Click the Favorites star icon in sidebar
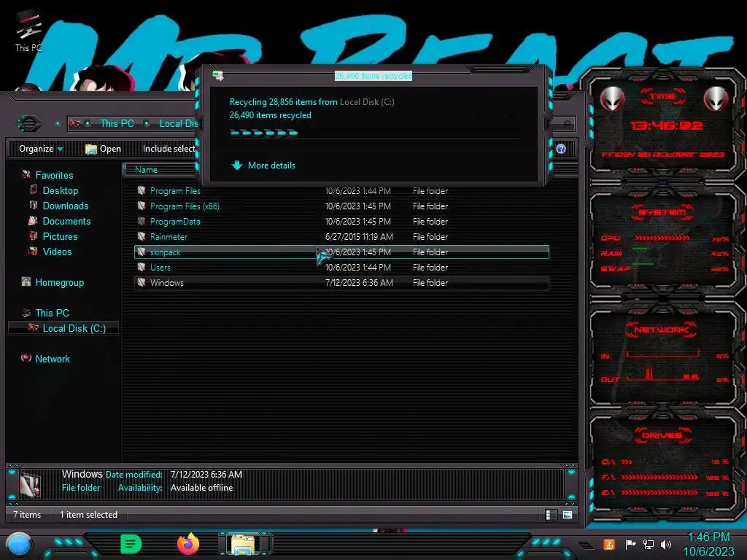747x560 pixels. click(x=26, y=175)
